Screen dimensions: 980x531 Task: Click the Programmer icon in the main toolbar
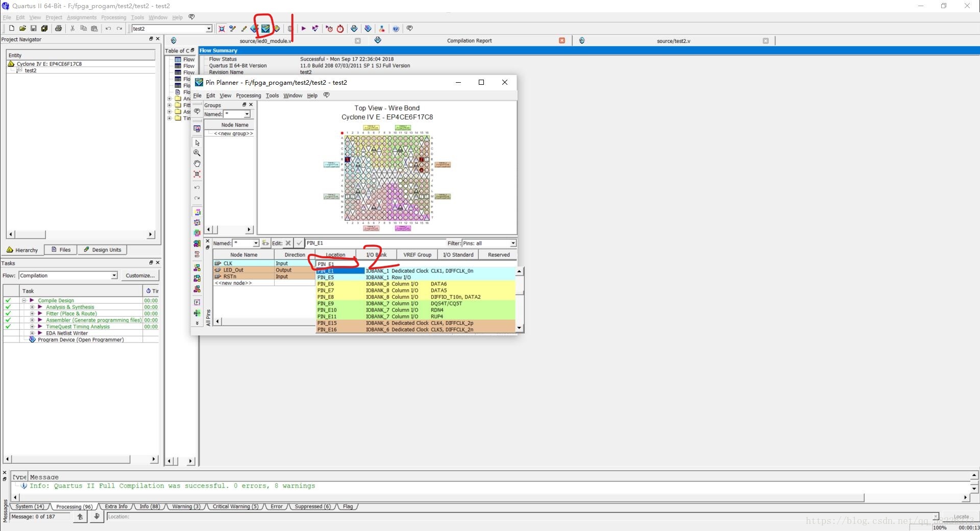click(368, 29)
